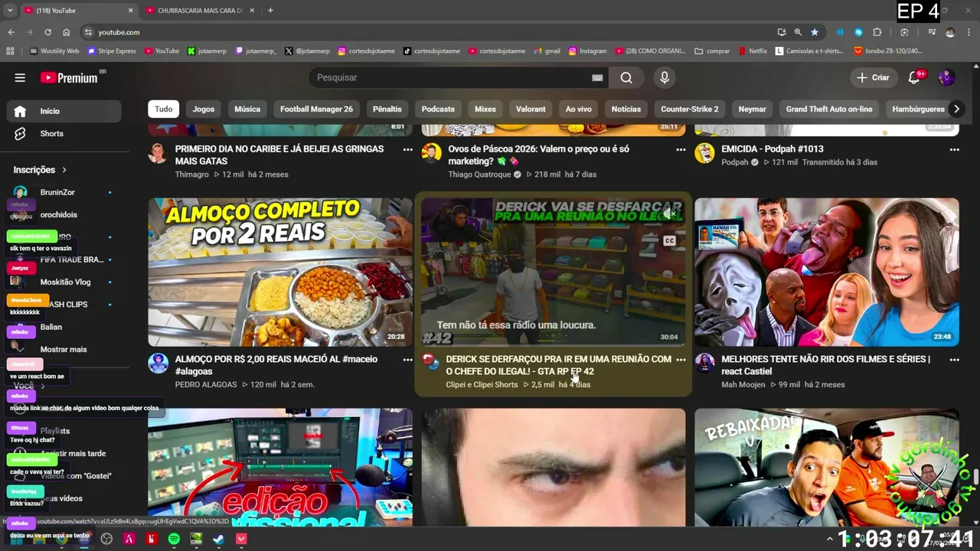The width and height of the screenshot is (980, 551).
Task: Click the Criar button
Action: point(873,77)
